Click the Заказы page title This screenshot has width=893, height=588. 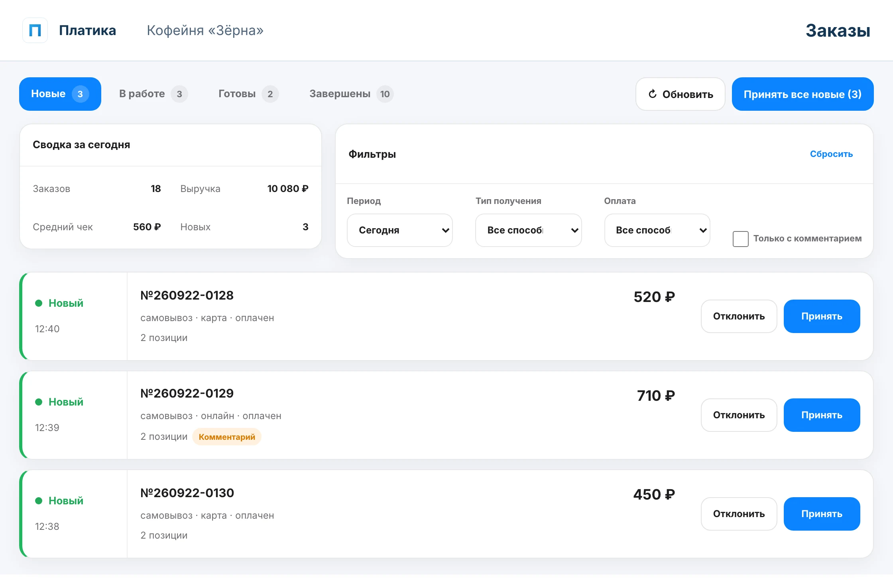tap(838, 31)
